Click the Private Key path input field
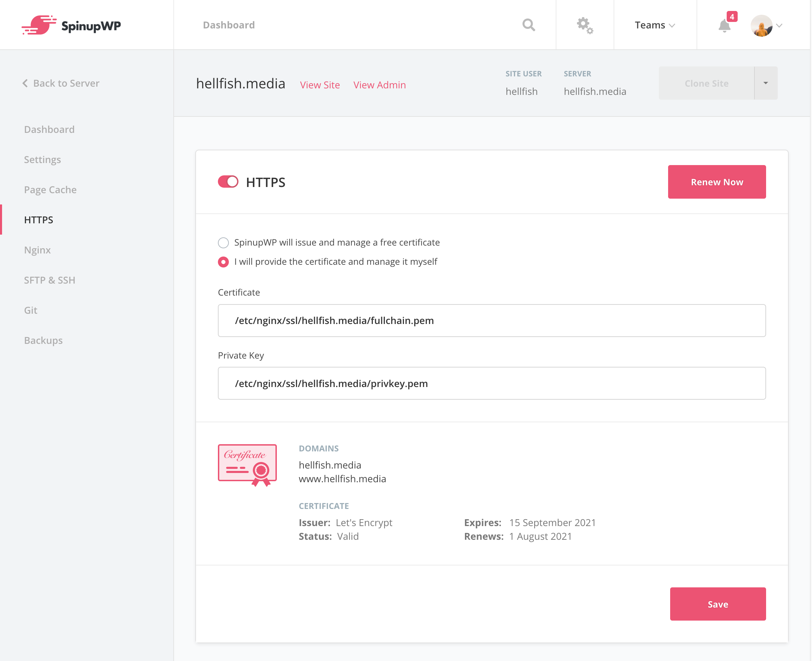The image size is (812, 661). point(492,384)
